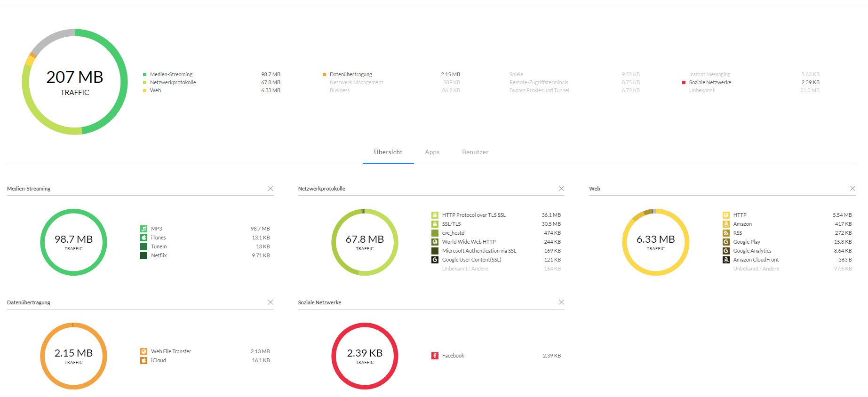Click the '363 B' Amazon CloudFront value
This screenshot has width=868, height=397.
[x=845, y=260]
